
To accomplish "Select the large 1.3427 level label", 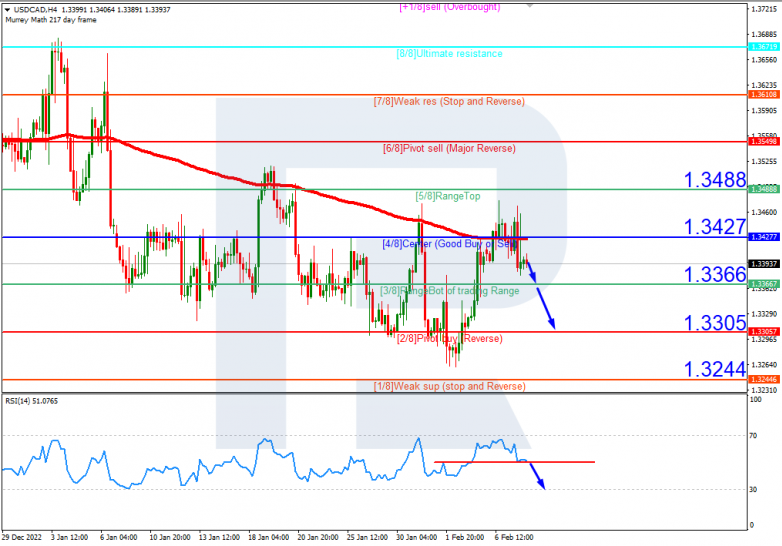I will tap(715, 227).
